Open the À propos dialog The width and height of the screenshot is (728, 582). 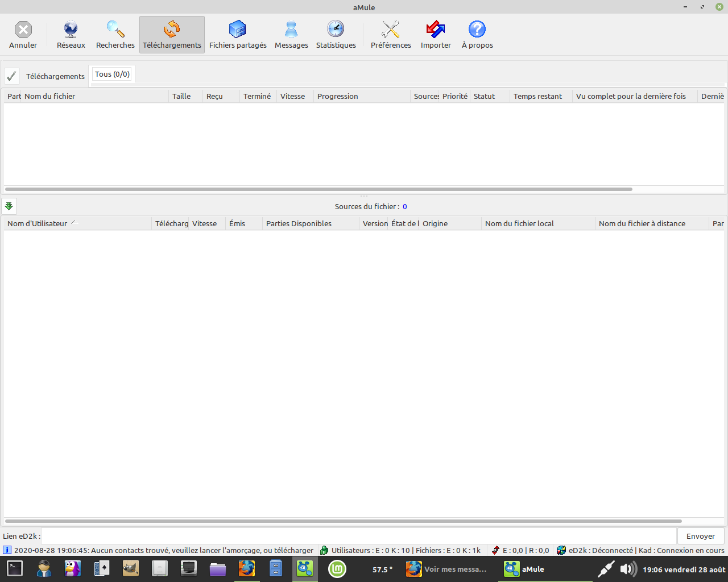[x=477, y=35]
